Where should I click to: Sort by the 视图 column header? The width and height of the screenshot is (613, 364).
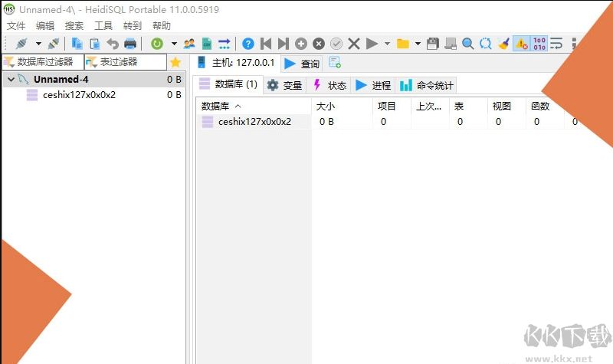tap(507, 106)
